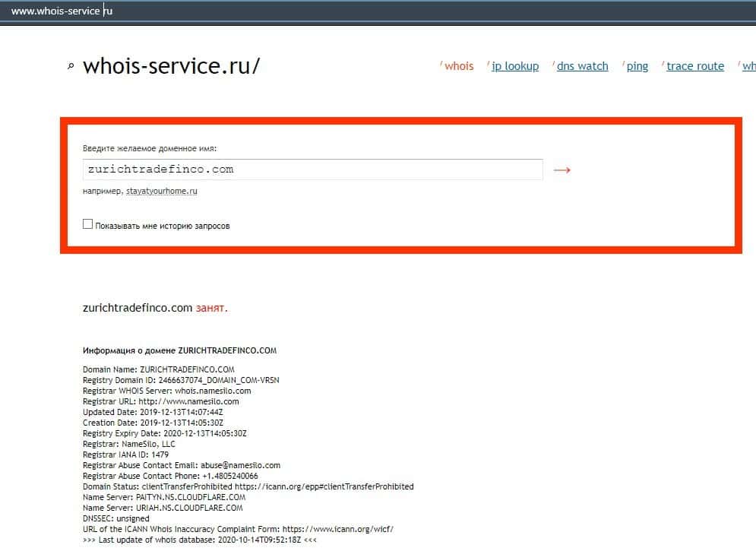Click the magnifier icon beside whois-service.ru
756x548 pixels.
71,66
